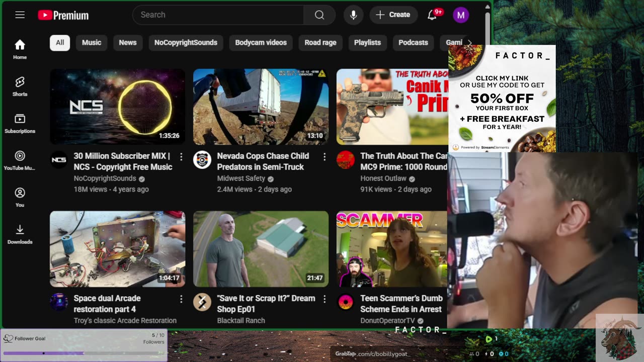The image size is (644, 362).
Task: Click the Follower Goal progress bar
Action: [x=85, y=353]
